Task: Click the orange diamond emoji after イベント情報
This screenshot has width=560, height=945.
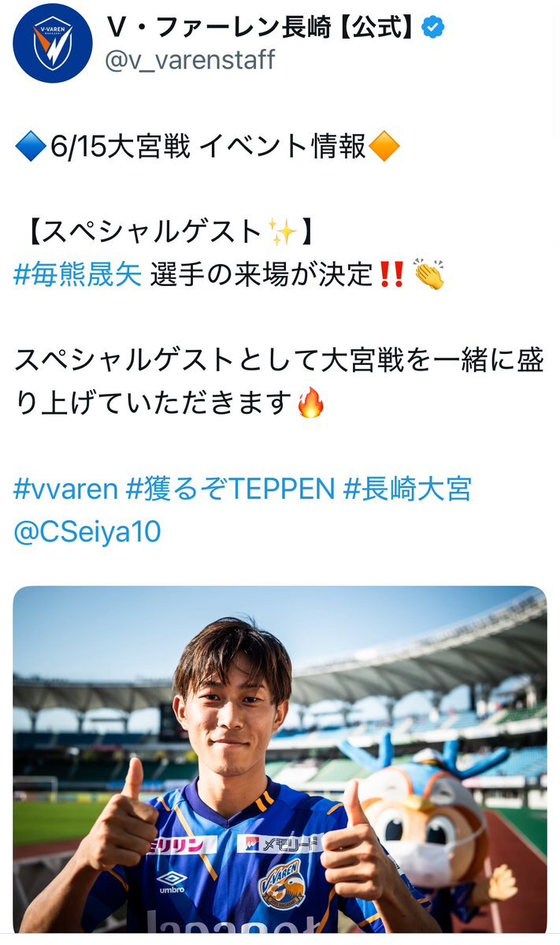Action: point(384,147)
